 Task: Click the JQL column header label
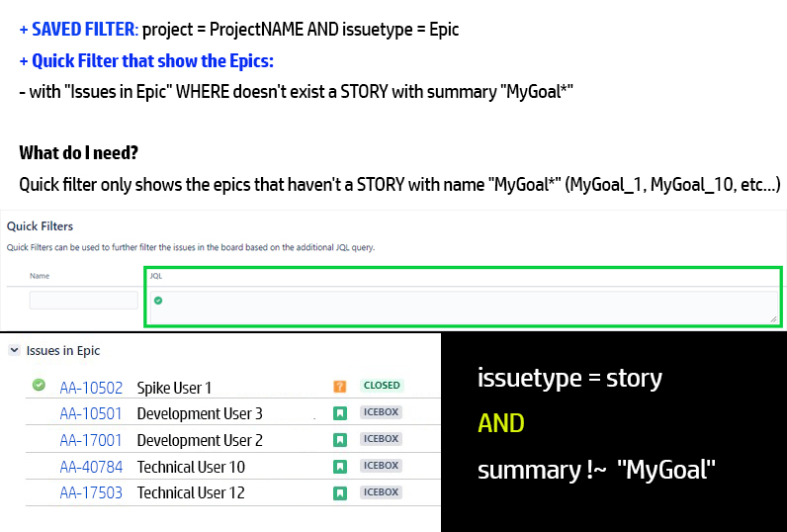pyautogui.click(x=156, y=276)
